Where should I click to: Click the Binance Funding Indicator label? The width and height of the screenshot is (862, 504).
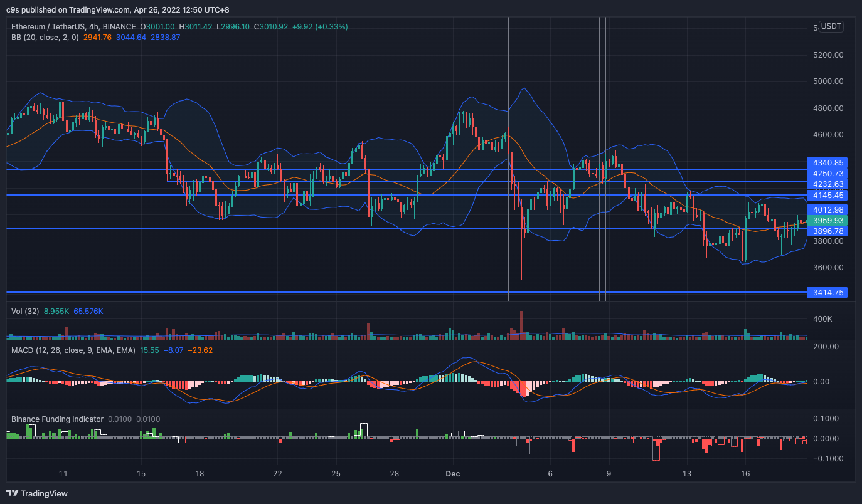[x=57, y=419]
